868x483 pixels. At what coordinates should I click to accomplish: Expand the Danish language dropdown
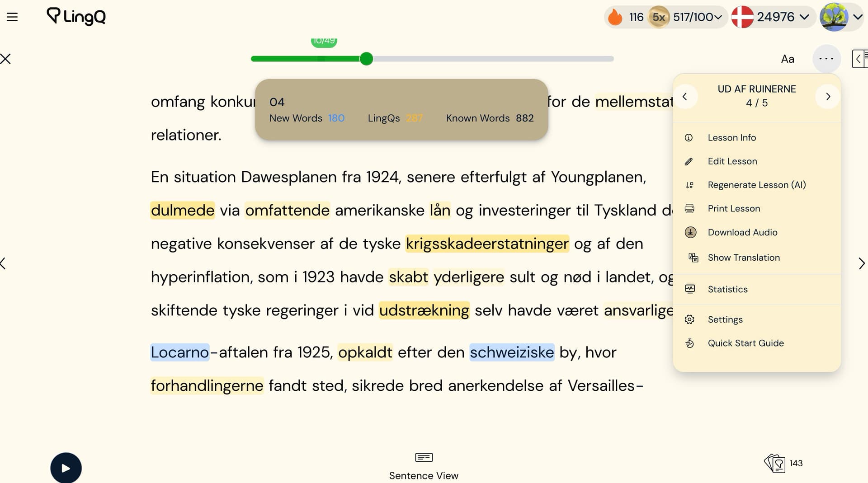pyautogui.click(x=771, y=17)
